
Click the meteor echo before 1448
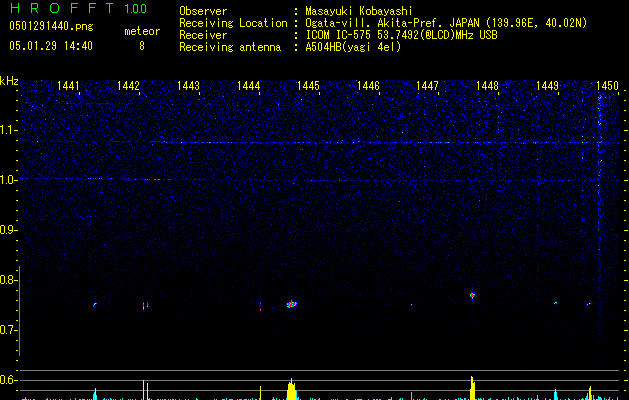pos(473,295)
